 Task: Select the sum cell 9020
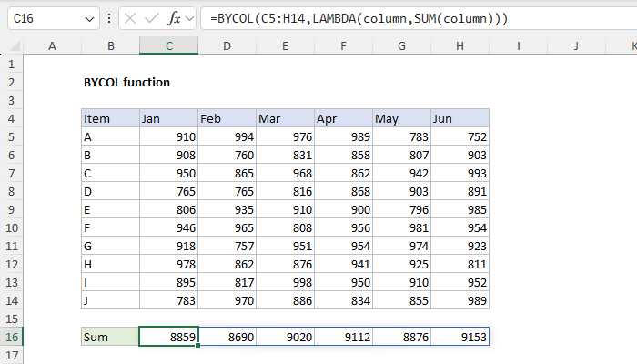coord(285,337)
